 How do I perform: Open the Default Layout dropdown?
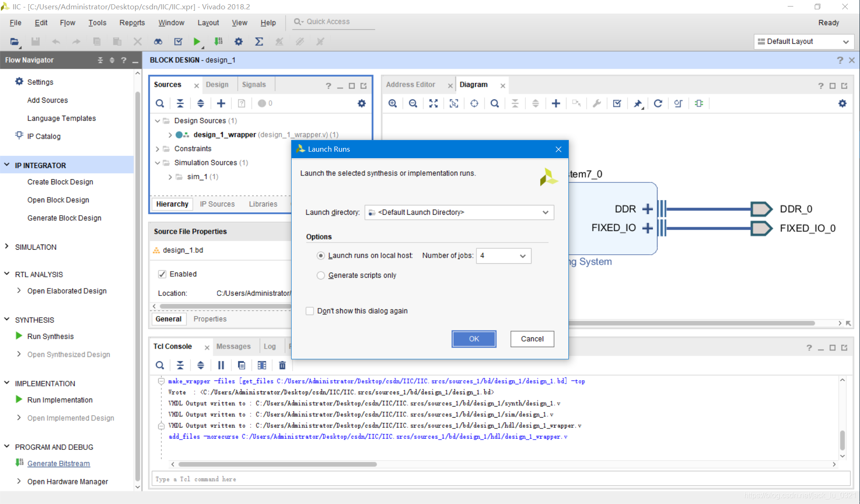pyautogui.click(x=804, y=42)
